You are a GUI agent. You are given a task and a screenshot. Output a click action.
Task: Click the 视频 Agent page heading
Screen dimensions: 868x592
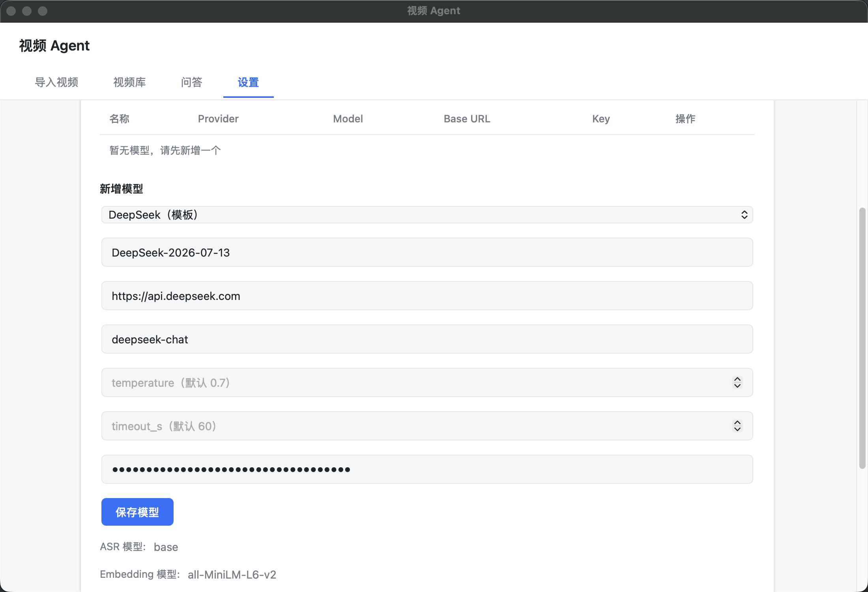tap(54, 46)
